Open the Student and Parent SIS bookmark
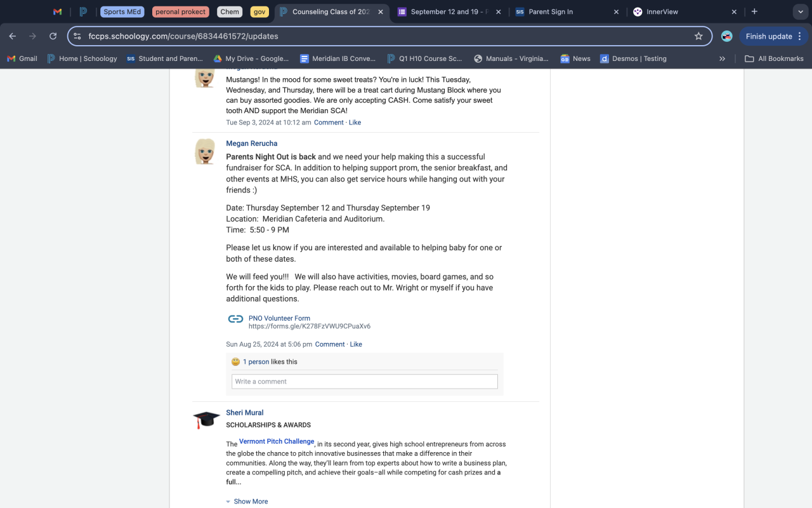This screenshot has width=812, height=508. point(165,58)
